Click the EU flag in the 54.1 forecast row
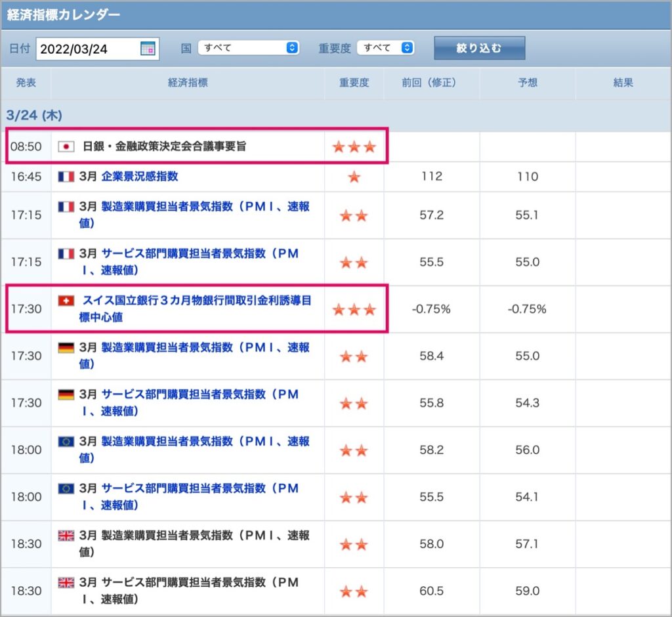The image size is (672, 617). coord(66,488)
